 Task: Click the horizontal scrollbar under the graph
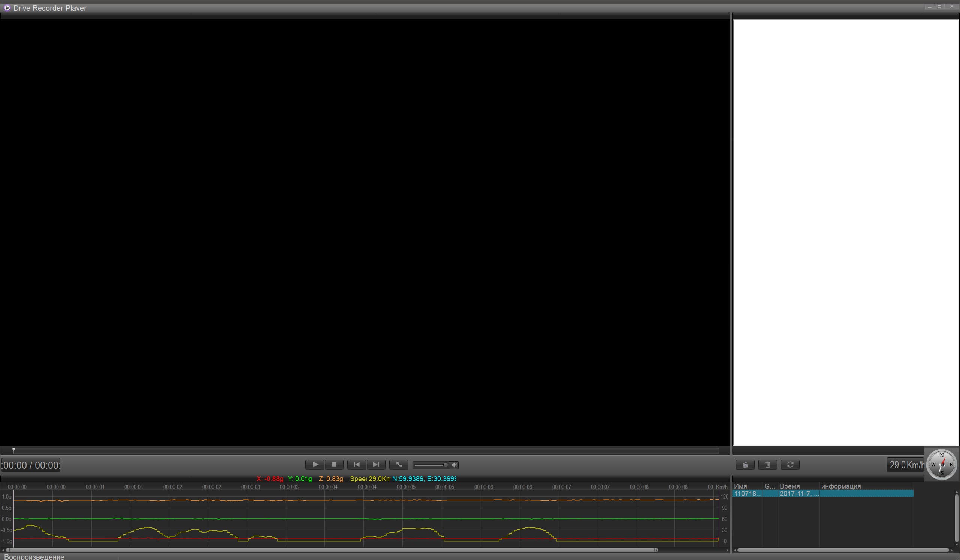331,550
